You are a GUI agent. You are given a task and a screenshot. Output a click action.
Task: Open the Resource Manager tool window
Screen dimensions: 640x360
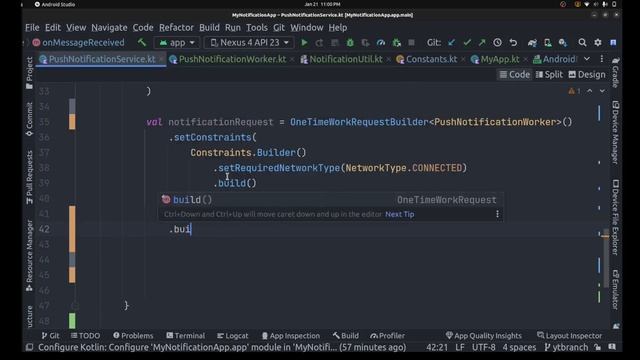pos(29,256)
